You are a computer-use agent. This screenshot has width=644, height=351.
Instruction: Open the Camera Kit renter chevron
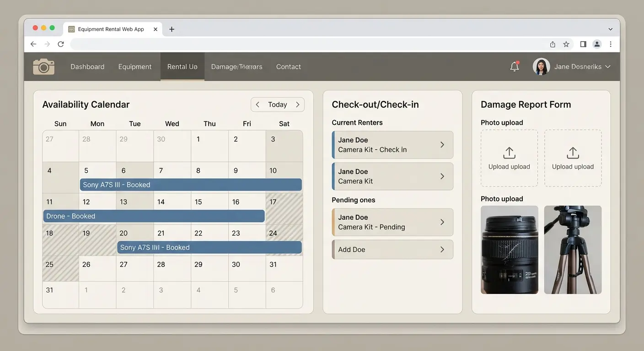click(442, 176)
